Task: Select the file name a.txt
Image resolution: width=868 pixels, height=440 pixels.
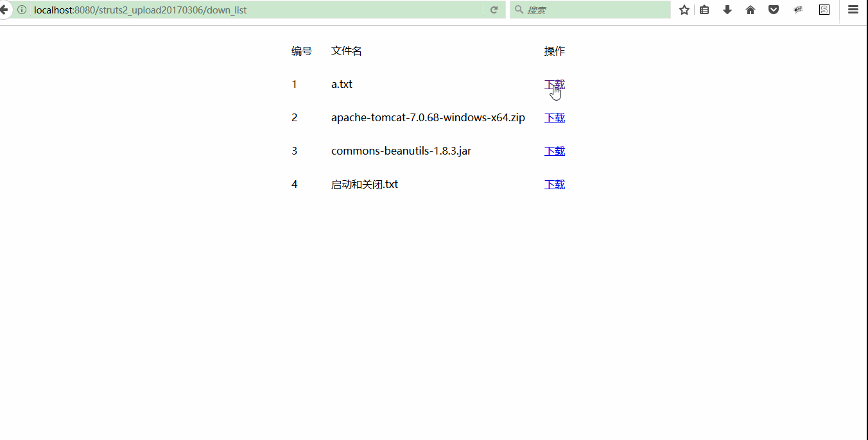Action: pos(342,84)
